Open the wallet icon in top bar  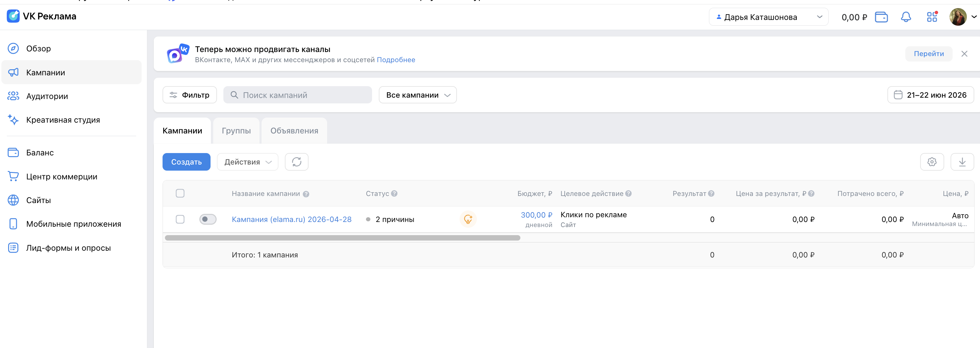(x=881, y=17)
